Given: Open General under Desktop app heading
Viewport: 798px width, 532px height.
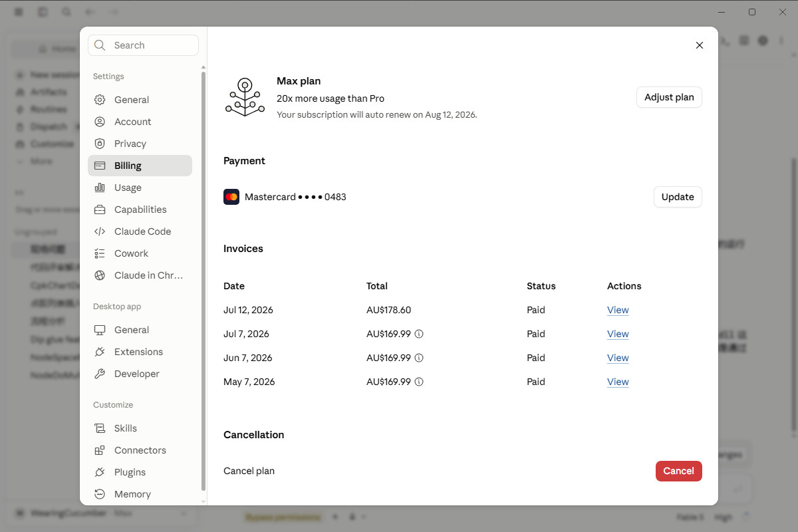Looking at the screenshot, I should pyautogui.click(x=140, y=330).
